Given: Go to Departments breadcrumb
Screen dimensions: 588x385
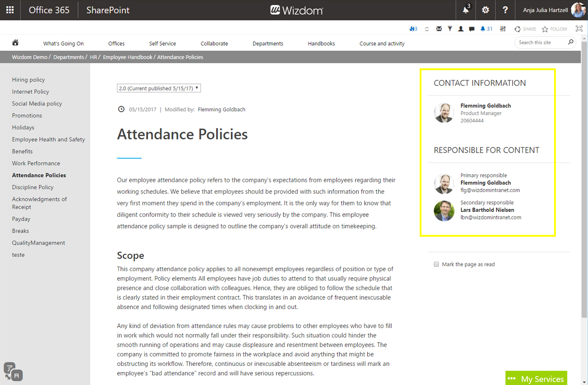Looking at the screenshot, I should (x=69, y=57).
